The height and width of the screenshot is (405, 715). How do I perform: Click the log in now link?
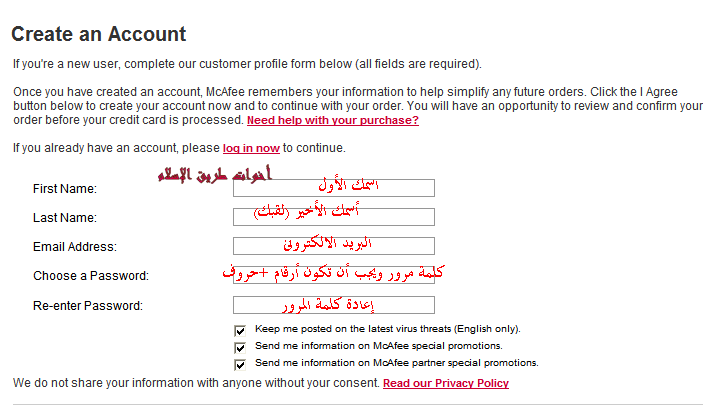point(251,148)
